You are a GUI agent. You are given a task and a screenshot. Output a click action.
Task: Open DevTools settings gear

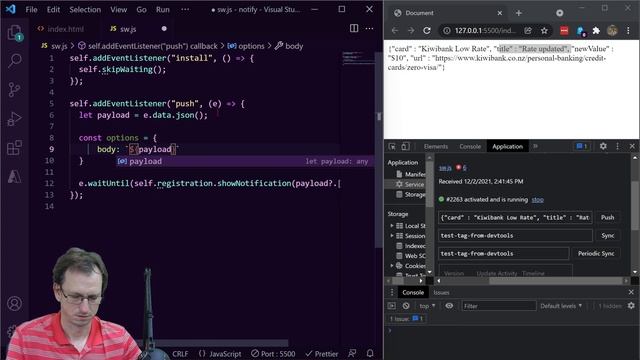[x=603, y=146]
